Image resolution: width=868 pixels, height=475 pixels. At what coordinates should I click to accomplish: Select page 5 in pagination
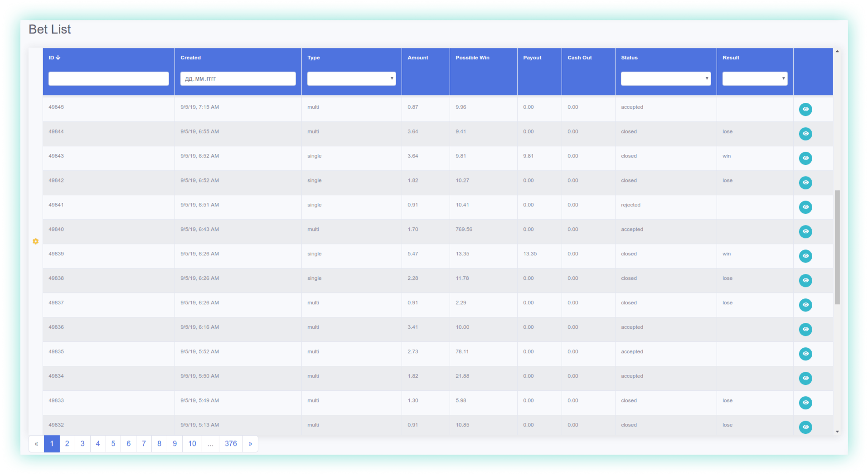113,444
